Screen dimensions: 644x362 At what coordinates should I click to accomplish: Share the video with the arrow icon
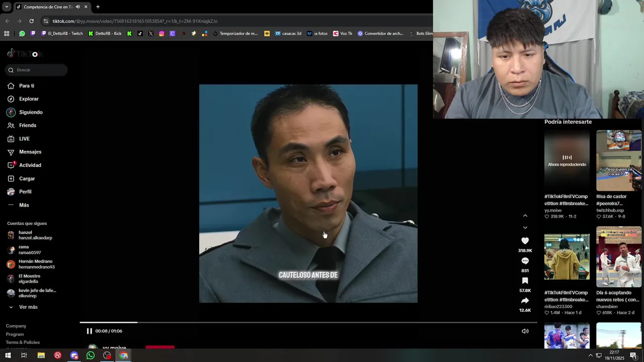coord(525,301)
